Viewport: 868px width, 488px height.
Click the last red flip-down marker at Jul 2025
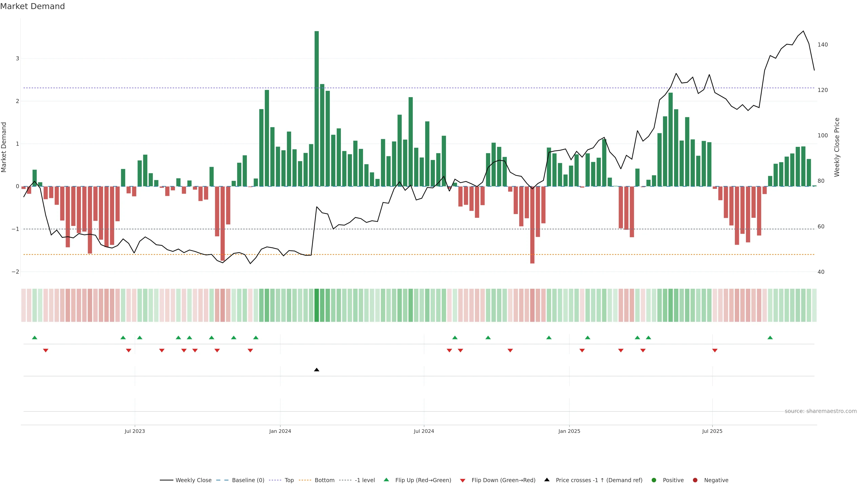click(715, 351)
